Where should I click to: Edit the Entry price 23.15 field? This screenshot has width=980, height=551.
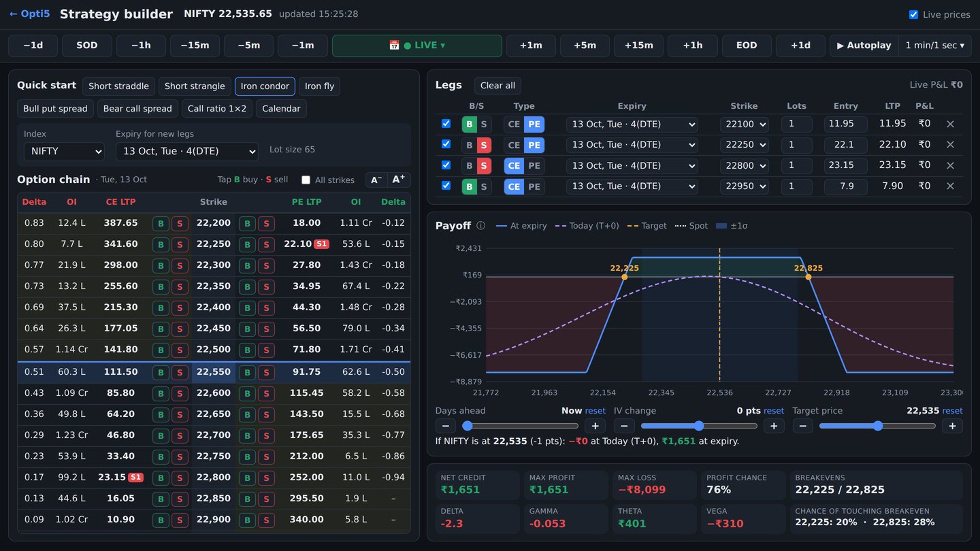point(845,165)
